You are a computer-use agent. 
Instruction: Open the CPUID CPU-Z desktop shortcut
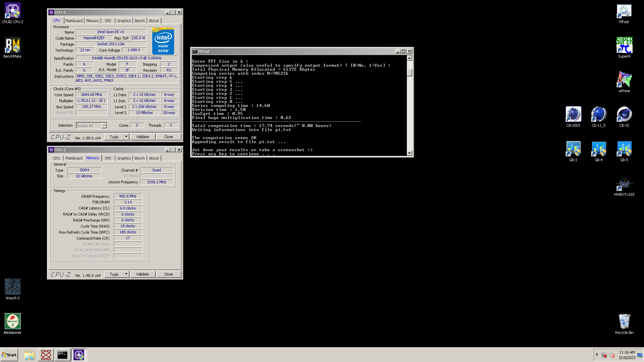[12, 13]
